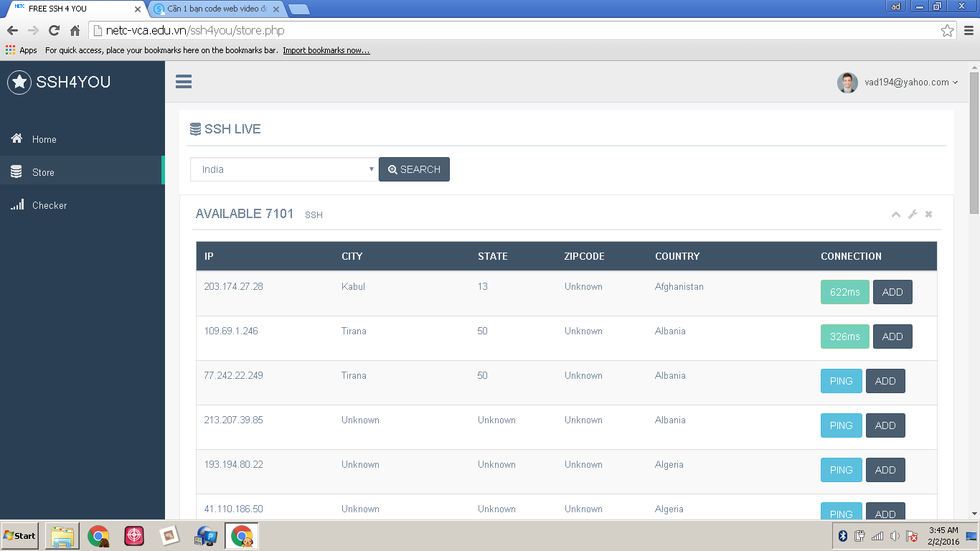Close the Available SSH panel with the X icon

pos(928,214)
